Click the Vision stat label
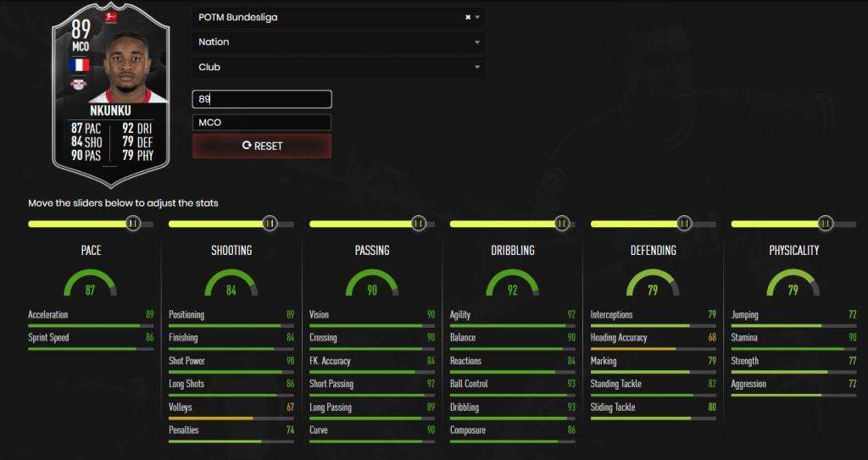Screen dimensions: 868x460 coord(319,314)
